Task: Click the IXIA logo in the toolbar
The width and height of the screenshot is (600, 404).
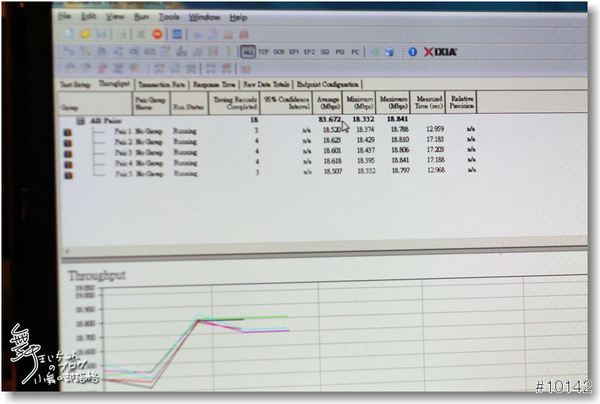Action: pyautogui.click(x=440, y=52)
